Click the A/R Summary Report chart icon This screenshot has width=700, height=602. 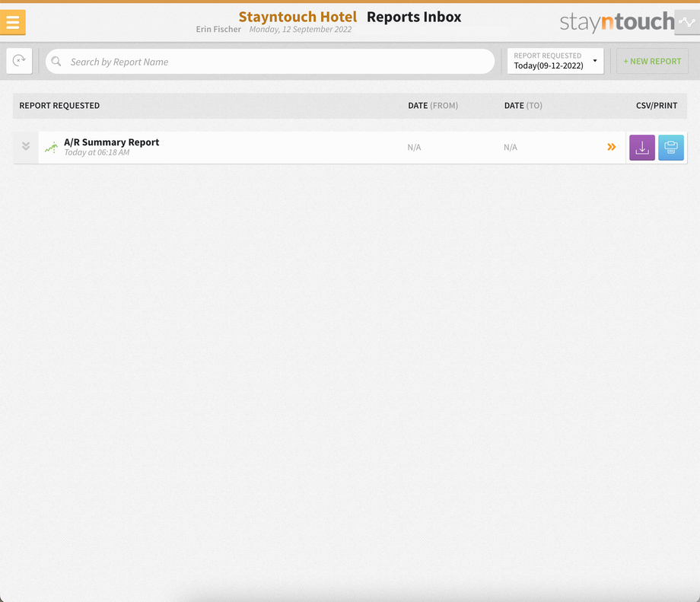51,148
